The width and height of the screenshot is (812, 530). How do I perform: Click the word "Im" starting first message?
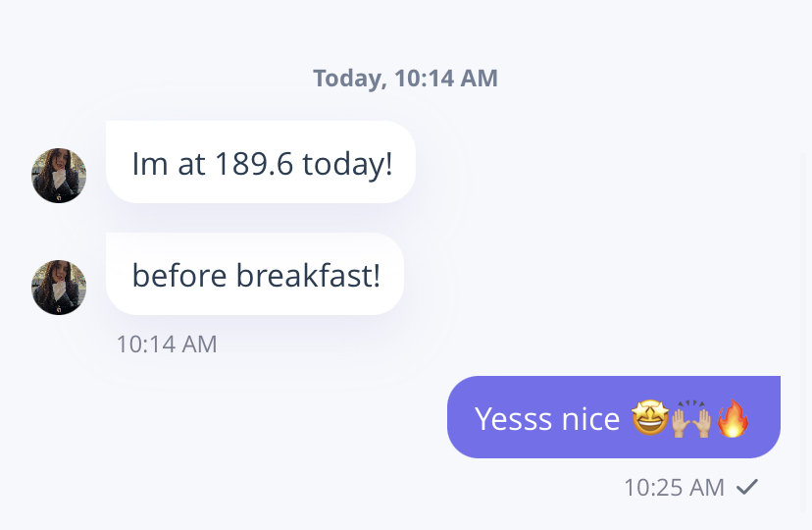pyautogui.click(x=150, y=164)
